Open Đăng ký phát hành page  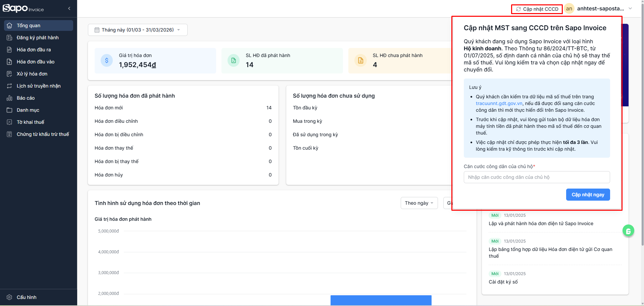(x=38, y=38)
